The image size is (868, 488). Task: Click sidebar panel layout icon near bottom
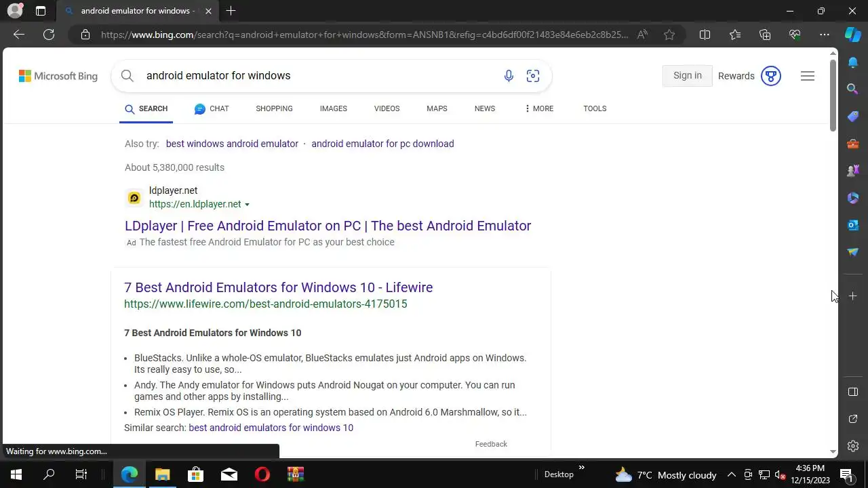pos(853,392)
